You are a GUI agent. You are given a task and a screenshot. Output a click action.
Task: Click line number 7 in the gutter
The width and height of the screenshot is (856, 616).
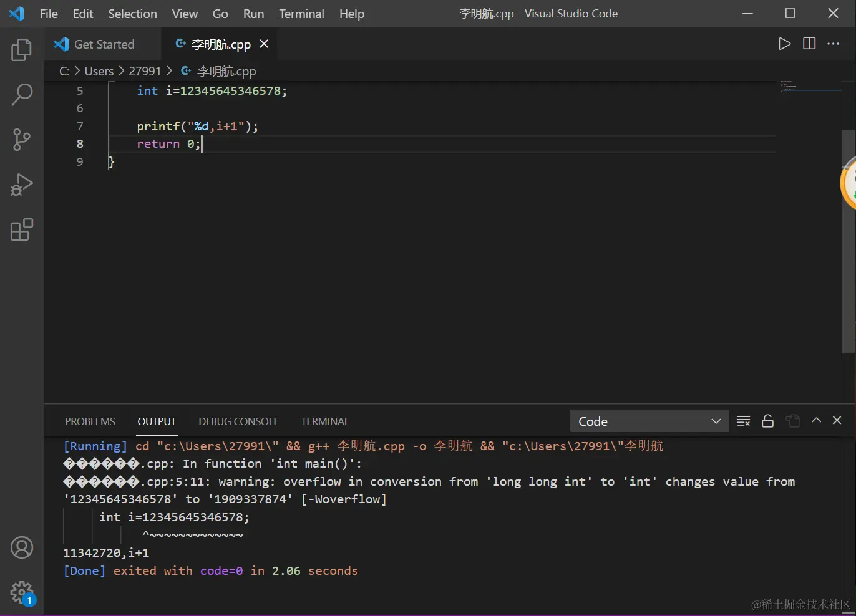tap(80, 126)
